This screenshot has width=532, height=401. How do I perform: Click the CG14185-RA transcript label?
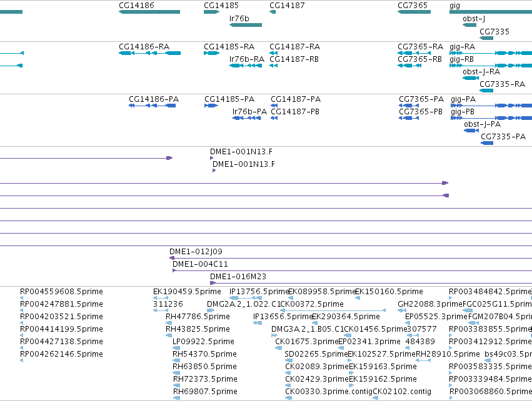(x=229, y=46)
